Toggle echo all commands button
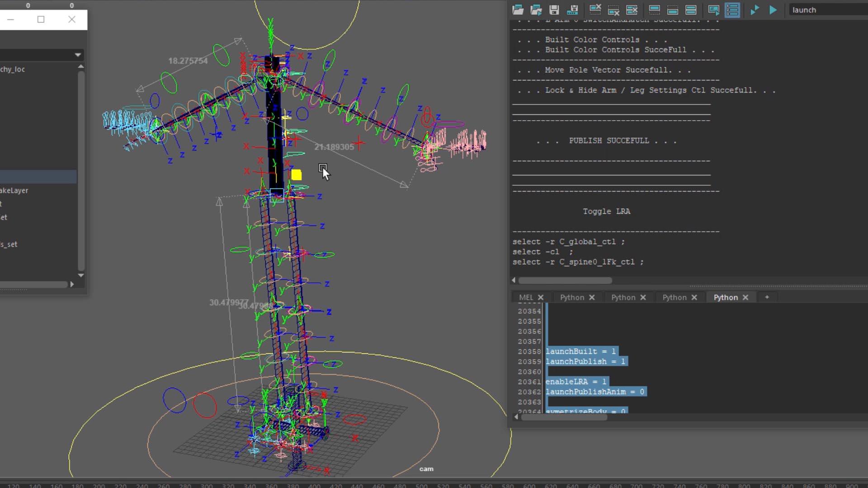The height and width of the screenshot is (488, 868). tap(713, 10)
